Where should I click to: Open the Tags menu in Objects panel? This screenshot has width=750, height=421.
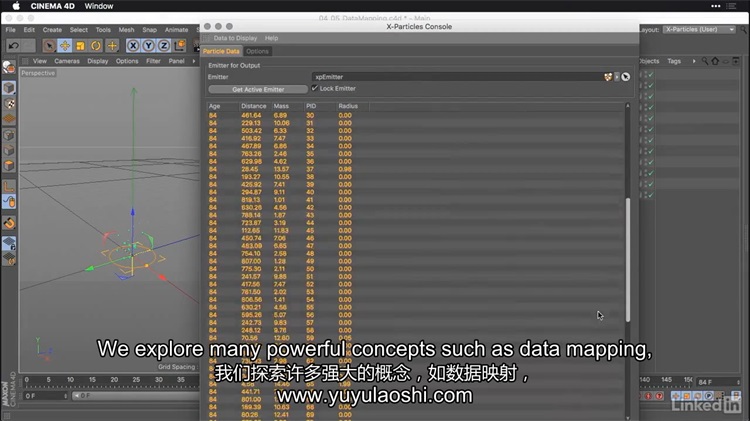(x=674, y=61)
